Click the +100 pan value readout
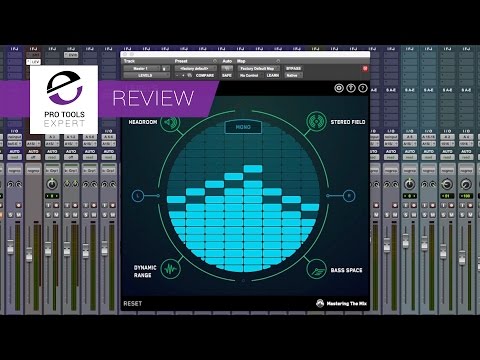480x360 pixels. click(x=466, y=196)
